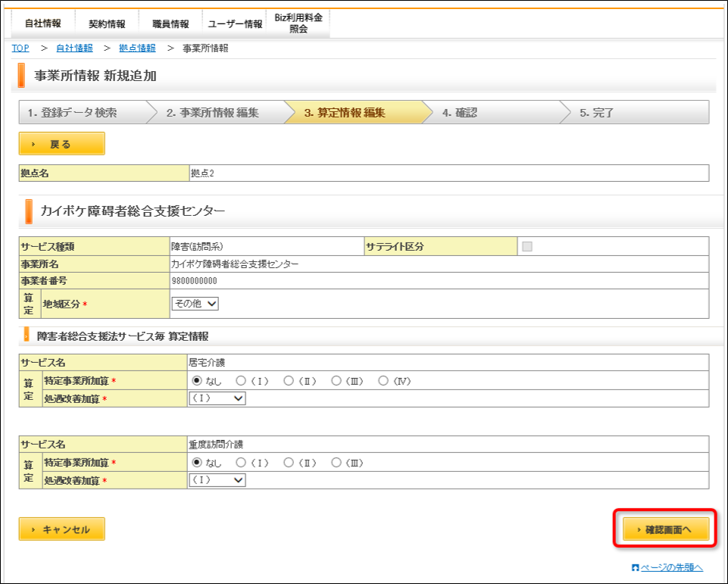Image resolution: width=728 pixels, height=584 pixels.
Task: Follow the 自社情報 breadcrumb link
Action: [74, 48]
